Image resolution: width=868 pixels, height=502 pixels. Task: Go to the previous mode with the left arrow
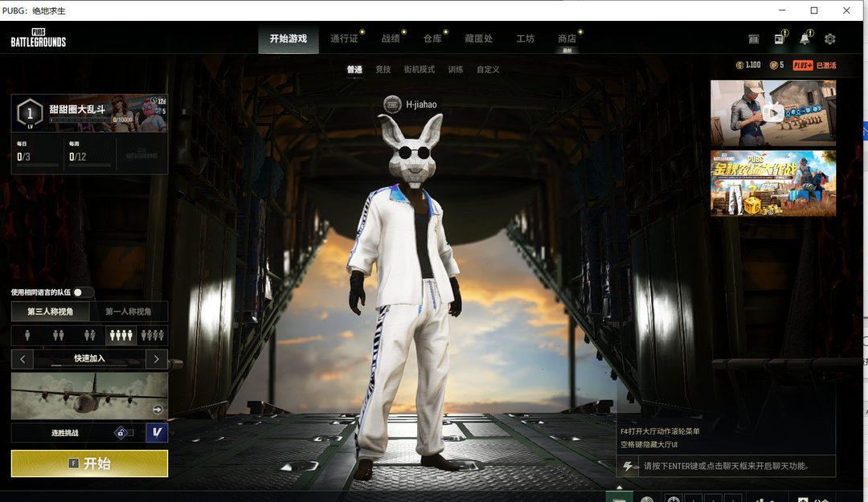click(x=23, y=359)
